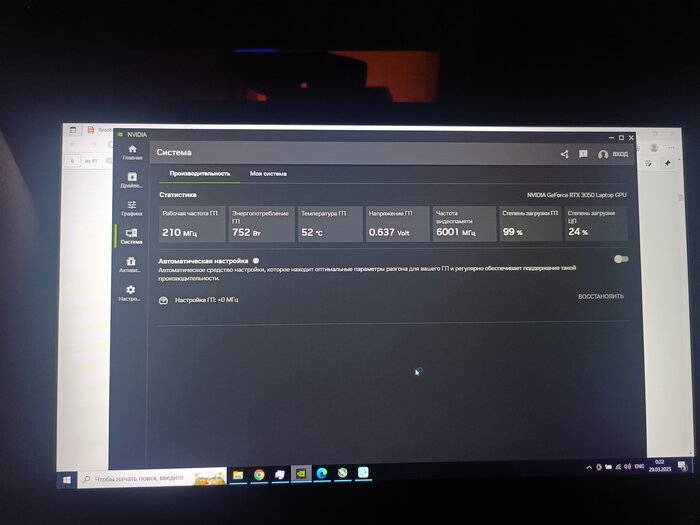The height and width of the screenshot is (525, 700).
Task: Select the Система icon in sidebar
Action: tap(131, 236)
